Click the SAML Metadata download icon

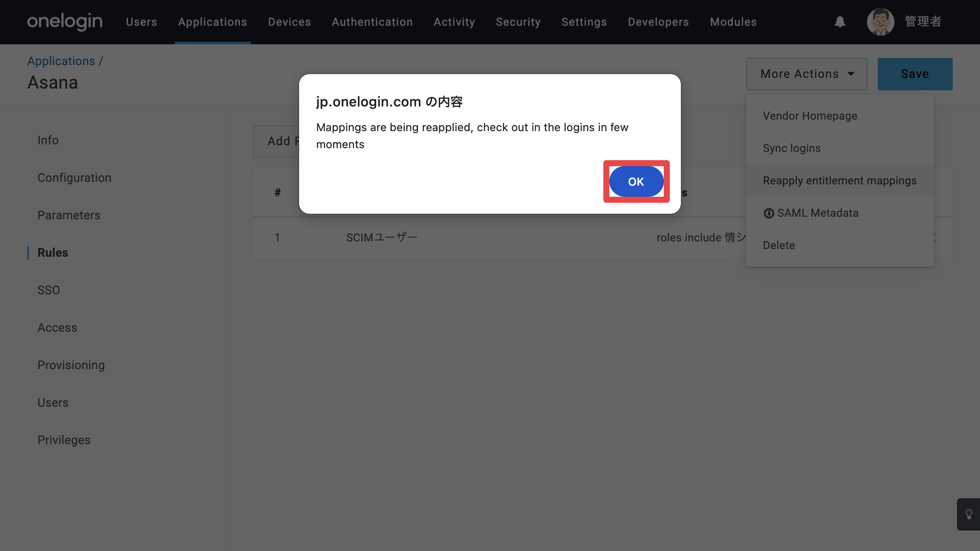pyautogui.click(x=769, y=213)
